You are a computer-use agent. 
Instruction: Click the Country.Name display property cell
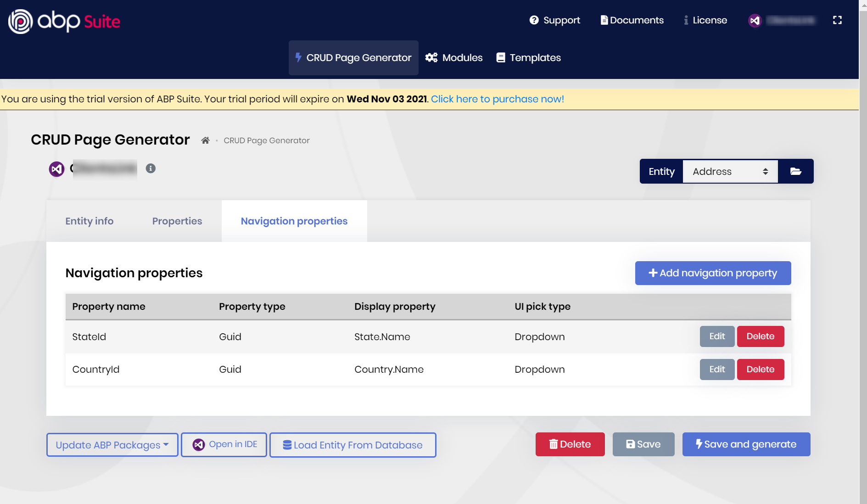click(389, 370)
